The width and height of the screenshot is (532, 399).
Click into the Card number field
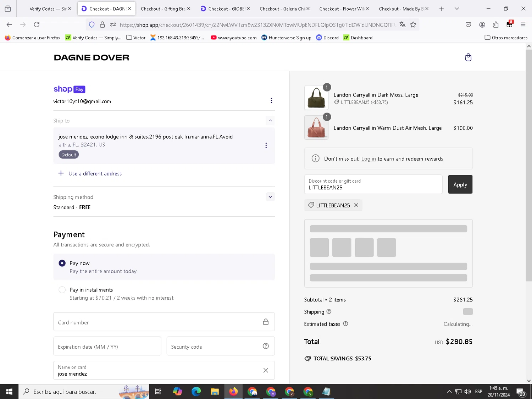(158, 322)
